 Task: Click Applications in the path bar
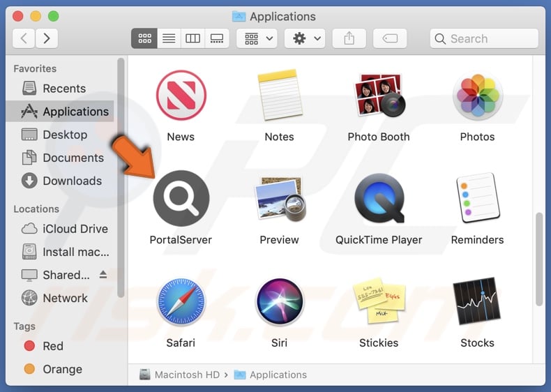[270, 375]
